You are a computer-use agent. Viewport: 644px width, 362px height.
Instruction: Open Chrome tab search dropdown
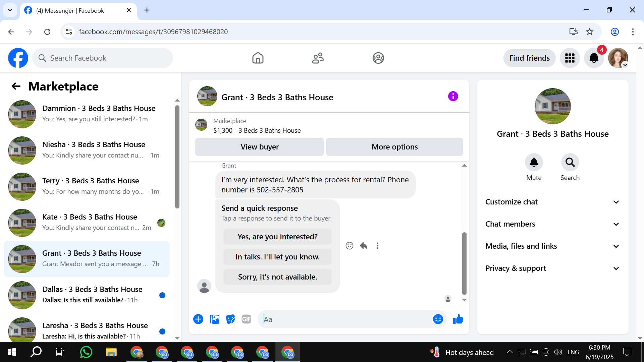click(x=10, y=10)
